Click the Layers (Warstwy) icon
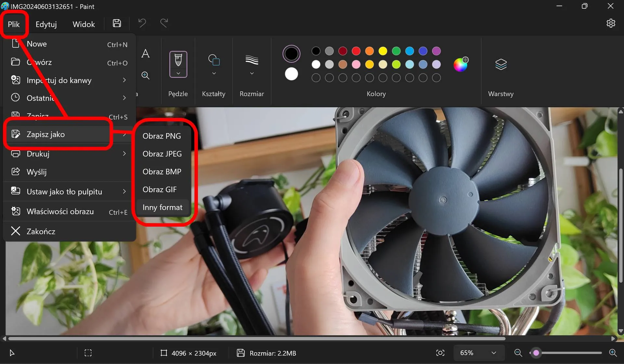Viewport: 624px width, 364px height. pyautogui.click(x=501, y=64)
